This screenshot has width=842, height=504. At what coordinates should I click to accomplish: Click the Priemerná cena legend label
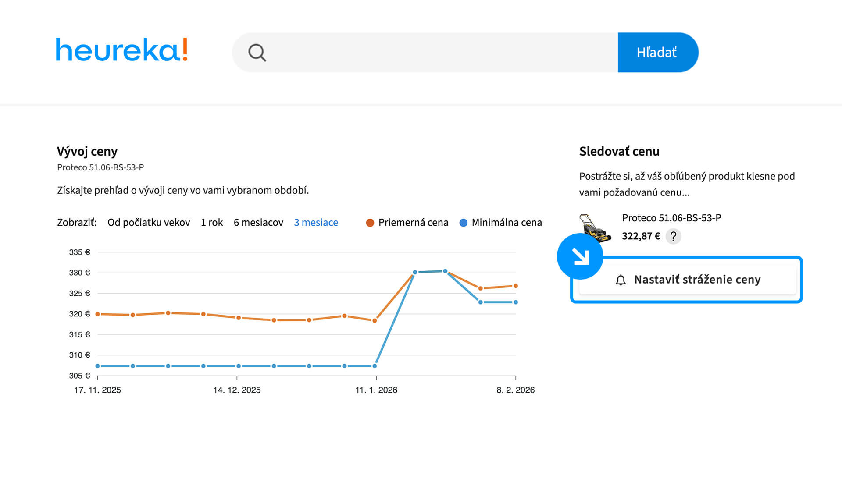point(413,223)
